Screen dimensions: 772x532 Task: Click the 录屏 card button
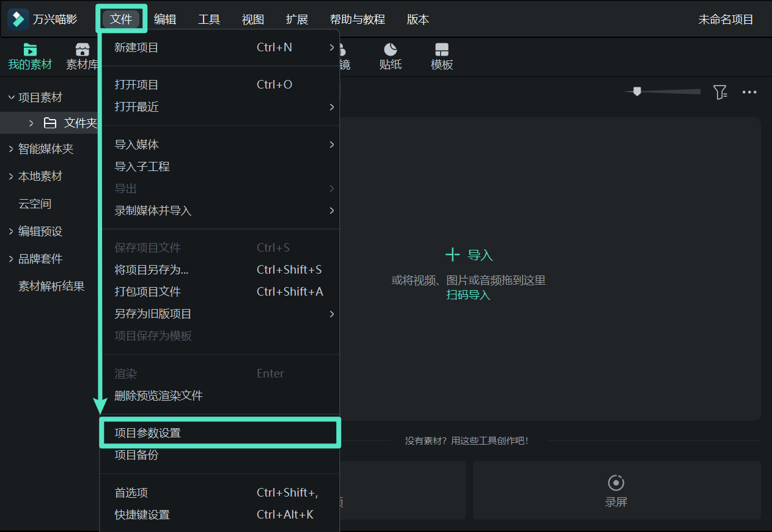[617, 490]
